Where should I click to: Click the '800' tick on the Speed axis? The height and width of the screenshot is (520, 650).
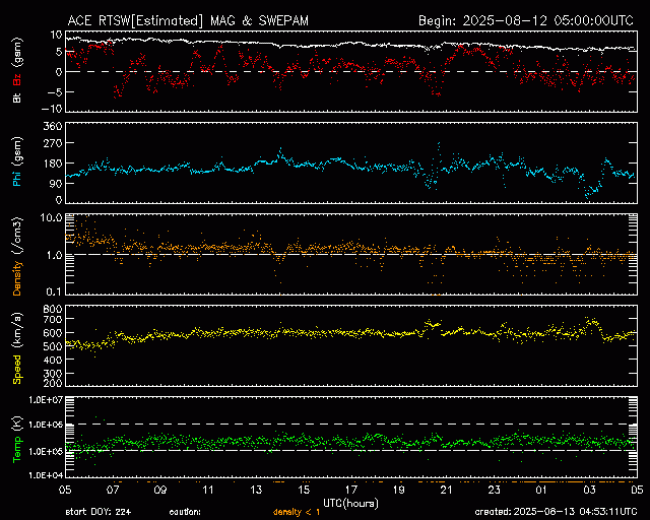pyautogui.click(x=53, y=309)
